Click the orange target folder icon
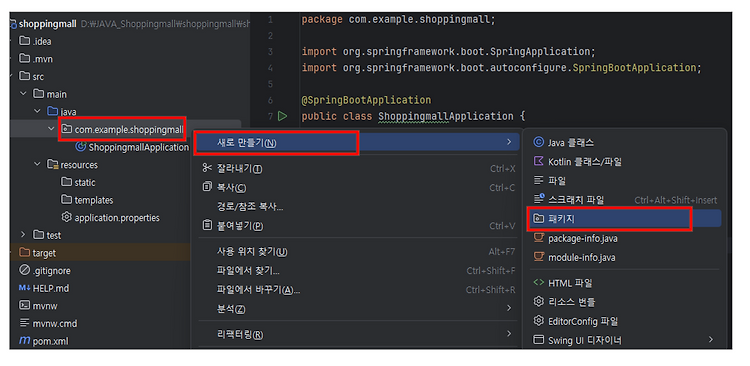Viewport: 750px width, 366px height. click(24, 253)
